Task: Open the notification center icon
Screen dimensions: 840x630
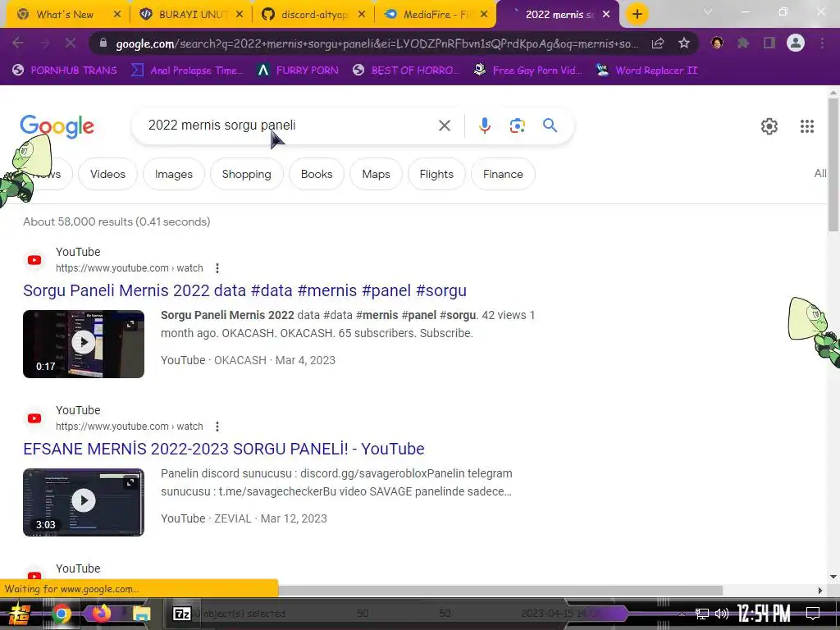Action: (812, 614)
